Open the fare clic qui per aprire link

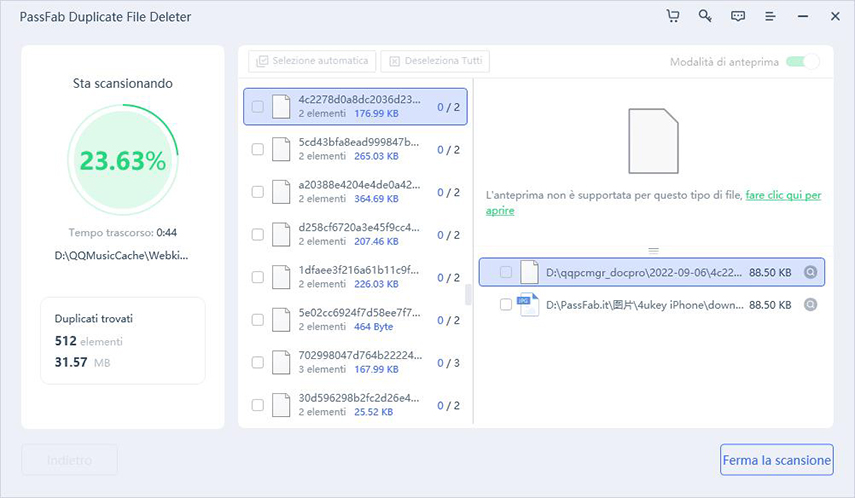pos(783,196)
